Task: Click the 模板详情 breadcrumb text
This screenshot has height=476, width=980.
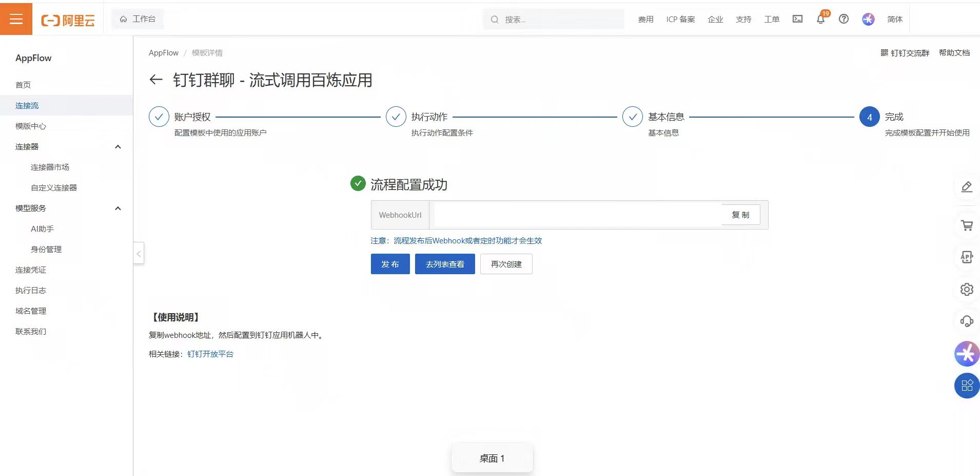Action: tap(207, 53)
